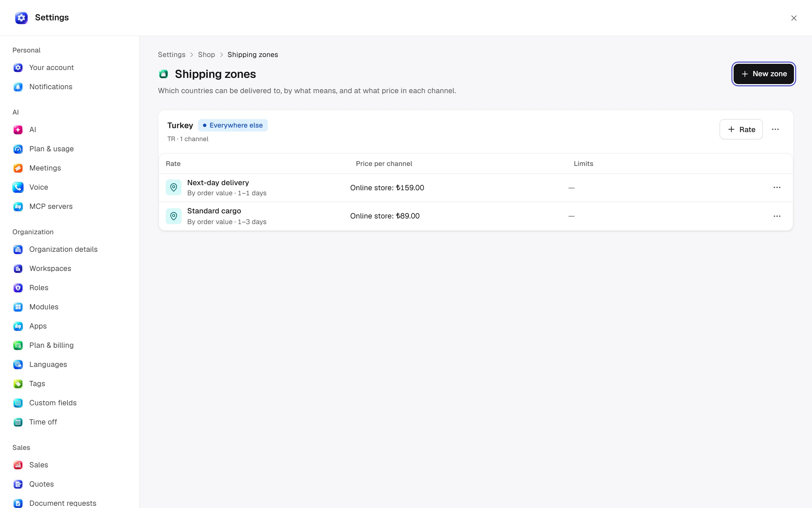Open the Workspaces icon
The height and width of the screenshot is (508, 812).
[x=18, y=268]
